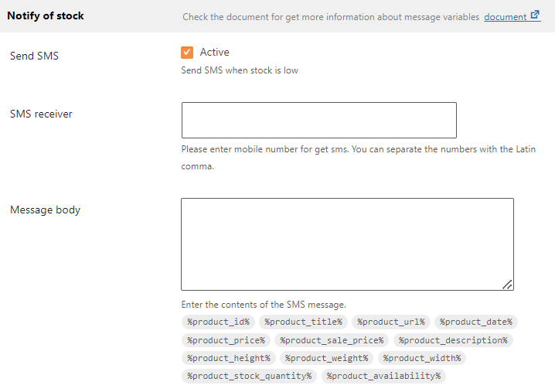555x392 pixels.
Task: Click the Notify of stock section heading
Action: click(46, 16)
